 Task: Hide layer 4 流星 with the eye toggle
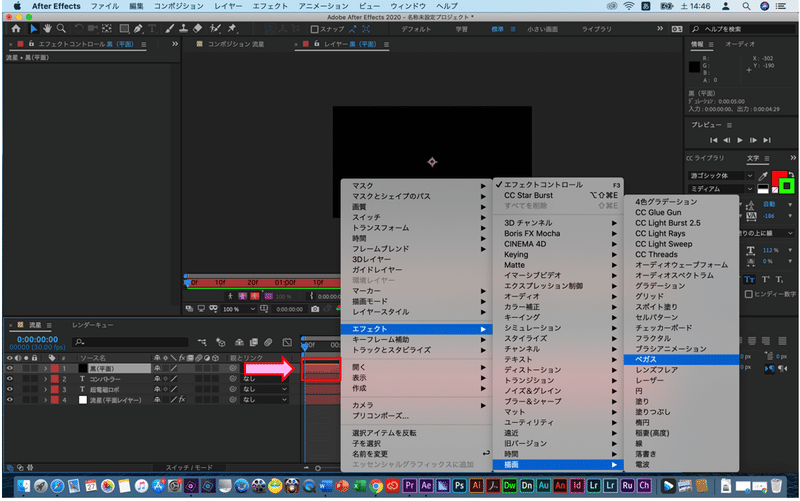pyautogui.click(x=10, y=400)
